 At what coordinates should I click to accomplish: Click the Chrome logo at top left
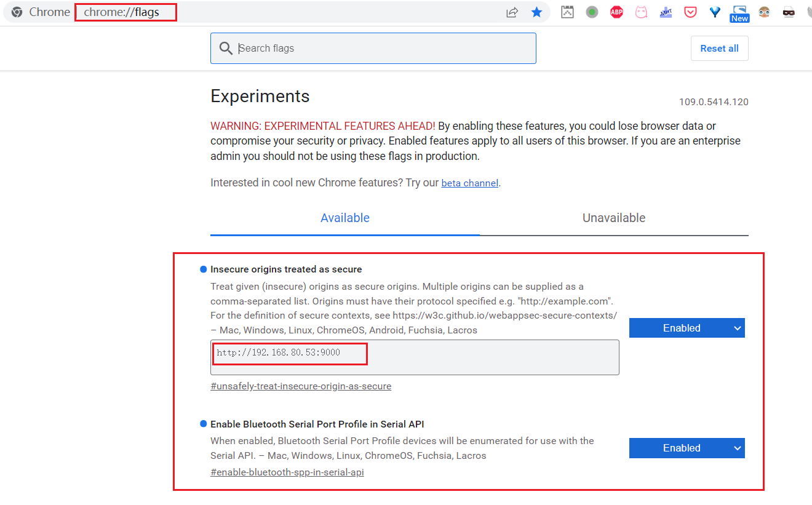point(17,12)
